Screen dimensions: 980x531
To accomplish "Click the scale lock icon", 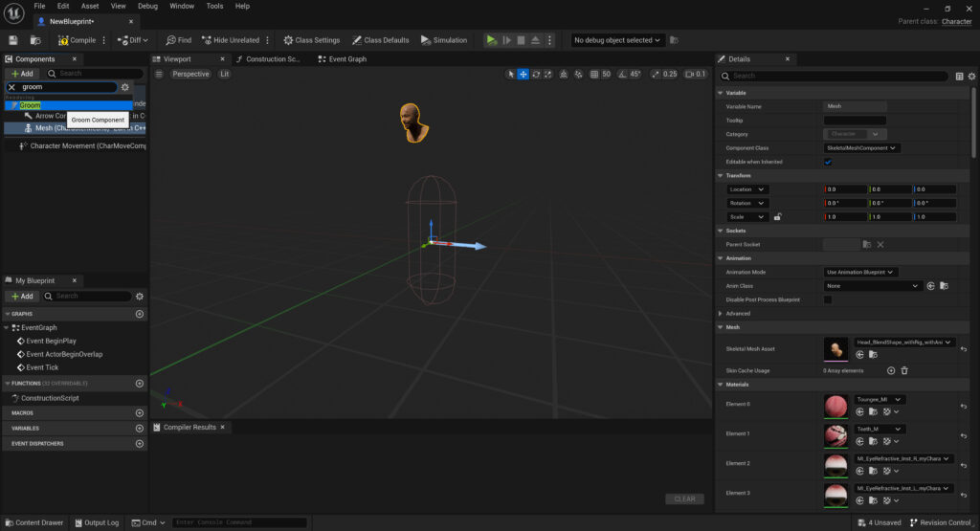I will (777, 217).
